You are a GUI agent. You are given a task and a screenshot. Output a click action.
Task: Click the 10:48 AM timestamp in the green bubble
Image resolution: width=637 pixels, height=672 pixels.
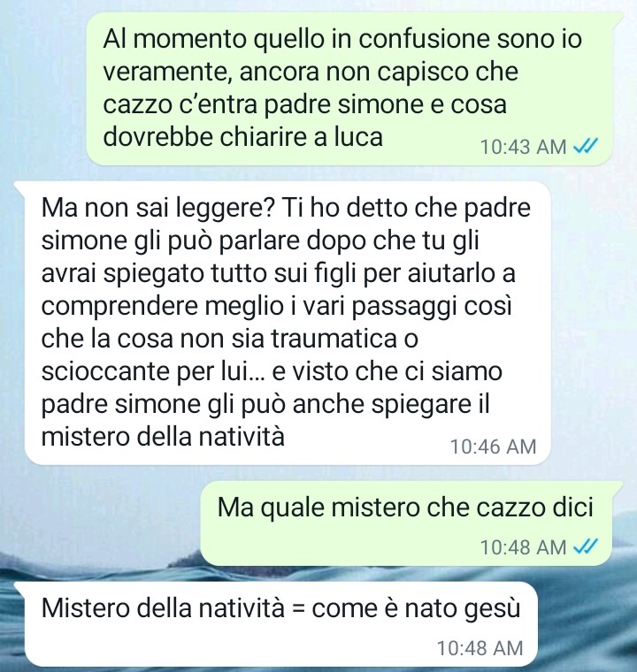coord(524,547)
